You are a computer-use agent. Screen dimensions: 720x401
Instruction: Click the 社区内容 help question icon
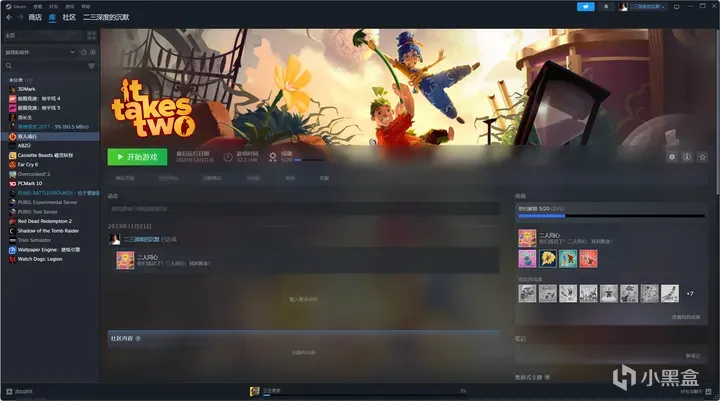pyautogui.click(x=138, y=339)
